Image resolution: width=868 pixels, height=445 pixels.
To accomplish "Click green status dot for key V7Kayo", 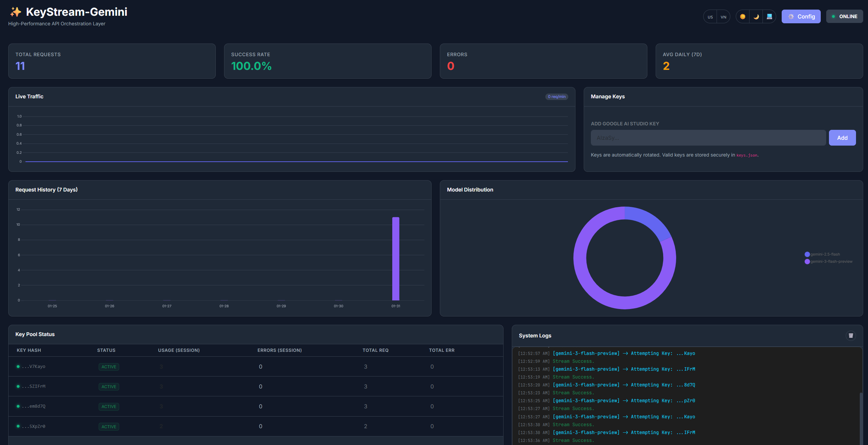I will [18, 367].
